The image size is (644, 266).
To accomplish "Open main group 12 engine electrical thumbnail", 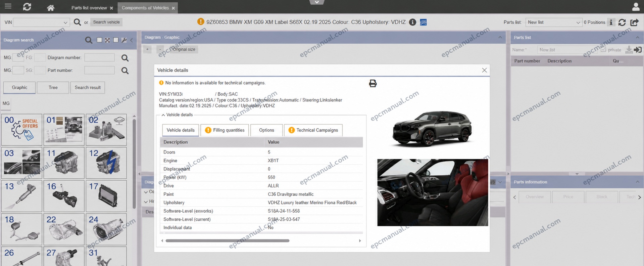I will click(106, 163).
